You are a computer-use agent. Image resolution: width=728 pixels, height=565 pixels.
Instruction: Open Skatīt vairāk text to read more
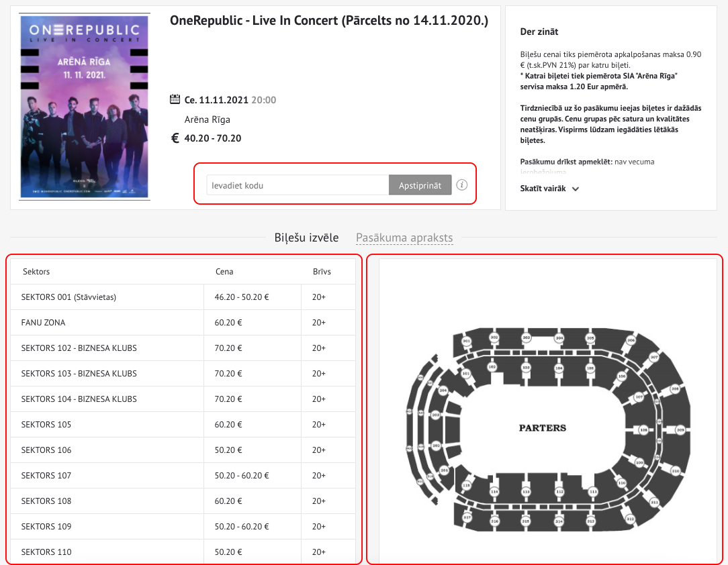[x=543, y=189]
